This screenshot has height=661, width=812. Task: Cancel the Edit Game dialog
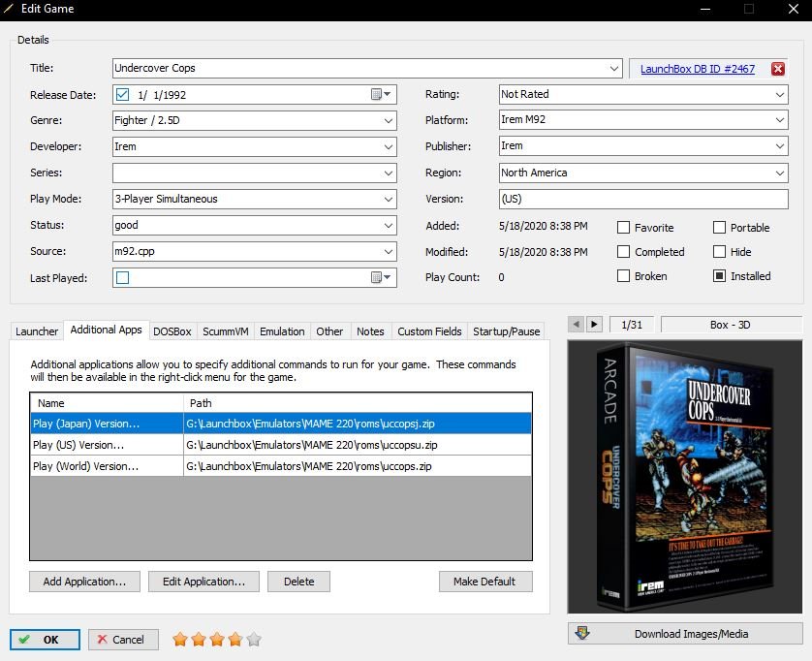(x=123, y=640)
